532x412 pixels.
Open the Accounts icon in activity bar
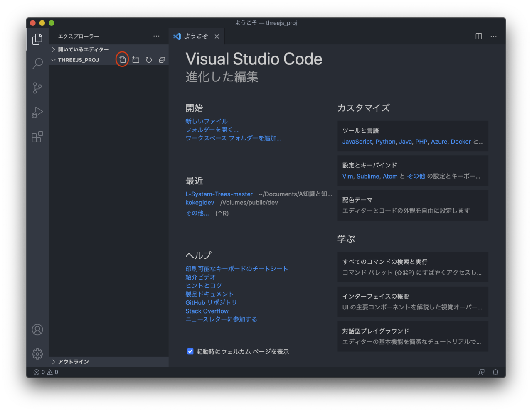37,330
